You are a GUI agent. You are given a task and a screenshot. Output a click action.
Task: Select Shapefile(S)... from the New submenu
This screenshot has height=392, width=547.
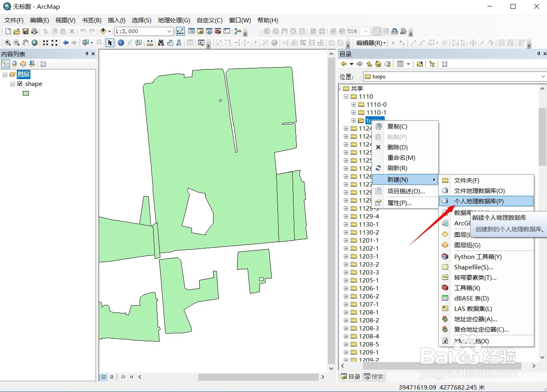pos(486,267)
